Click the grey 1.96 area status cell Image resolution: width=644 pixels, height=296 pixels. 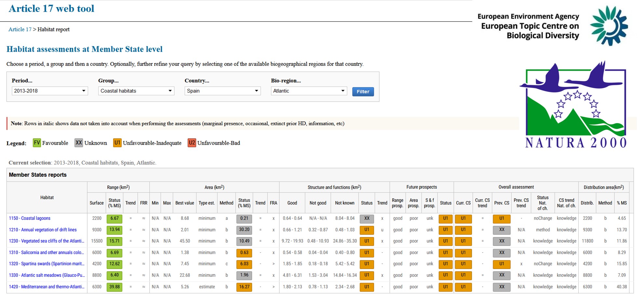(244, 275)
